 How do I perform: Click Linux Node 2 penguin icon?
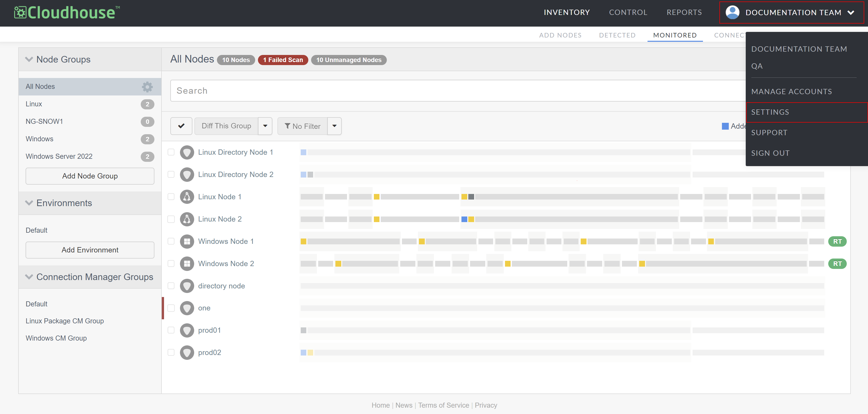tap(187, 219)
